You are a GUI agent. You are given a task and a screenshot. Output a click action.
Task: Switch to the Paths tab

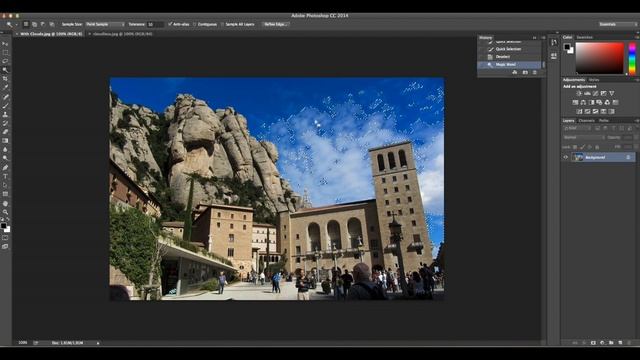click(x=604, y=120)
